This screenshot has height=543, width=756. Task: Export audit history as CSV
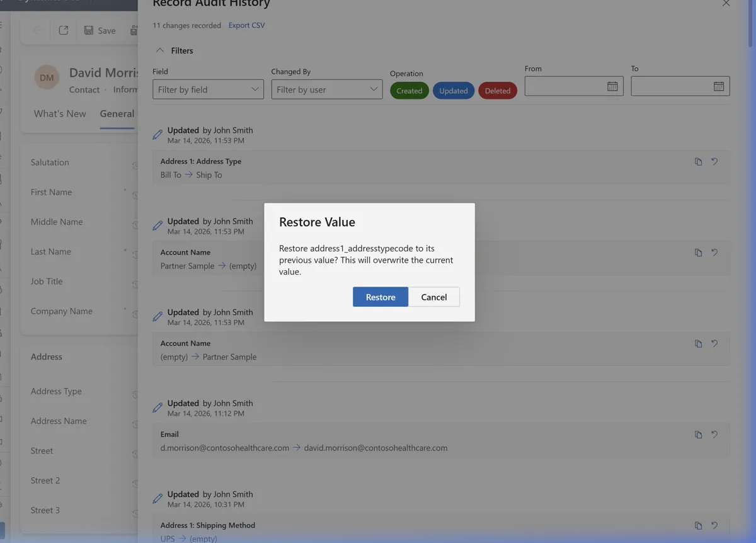[x=246, y=25]
